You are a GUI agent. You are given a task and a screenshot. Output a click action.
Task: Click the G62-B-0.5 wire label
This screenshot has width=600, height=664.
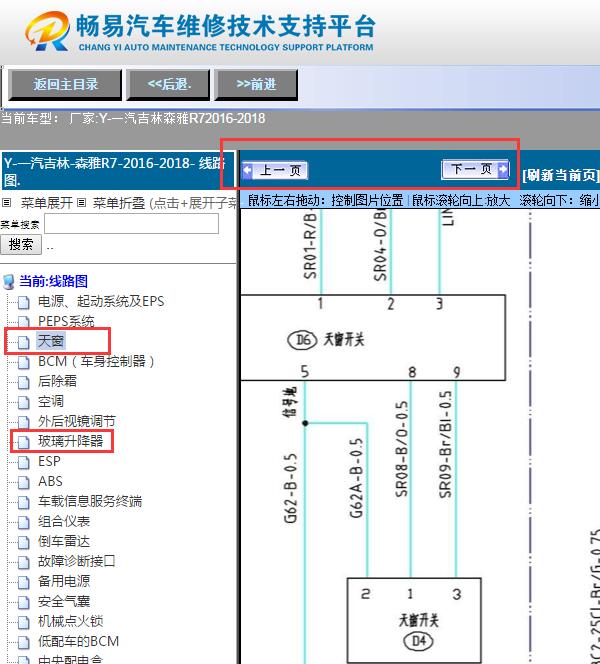click(290, 488)
